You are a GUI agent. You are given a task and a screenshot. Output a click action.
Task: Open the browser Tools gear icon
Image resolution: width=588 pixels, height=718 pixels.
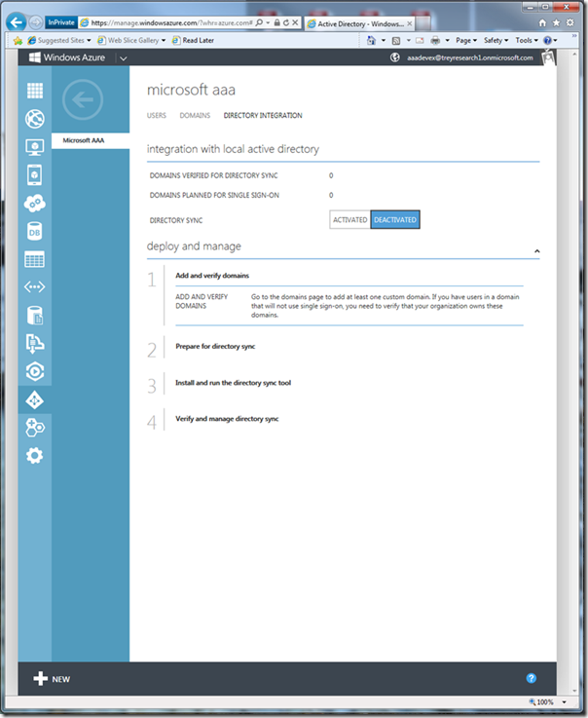[x=570, y=22]
